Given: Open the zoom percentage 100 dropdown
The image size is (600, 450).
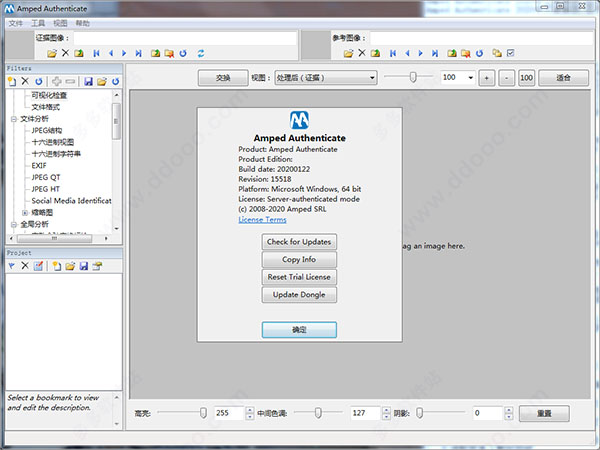Looking at the screenshot, I should point(470,78).
